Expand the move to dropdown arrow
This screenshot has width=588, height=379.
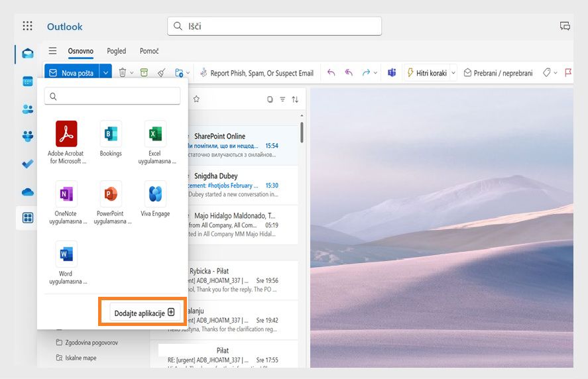[188, 73]
